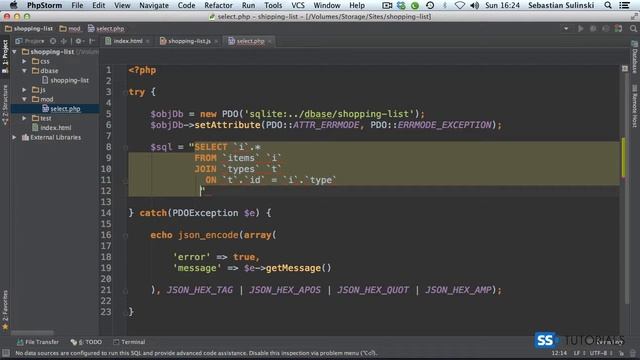
Task: Click the cursor position 12:14 indicator
Action: click(559, 353)
